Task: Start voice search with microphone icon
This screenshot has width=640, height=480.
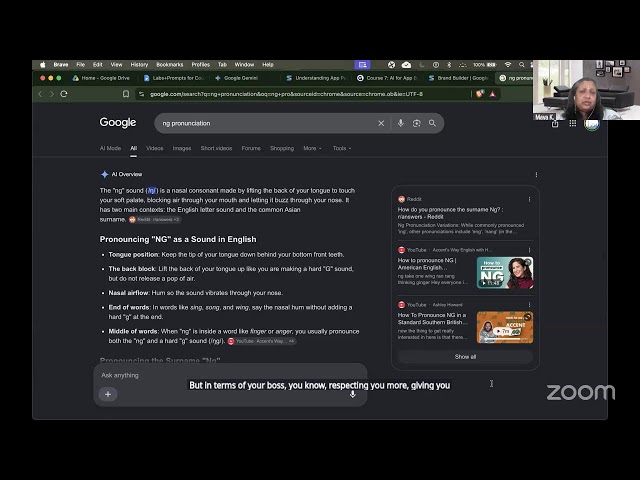Action: coord(400,123)
